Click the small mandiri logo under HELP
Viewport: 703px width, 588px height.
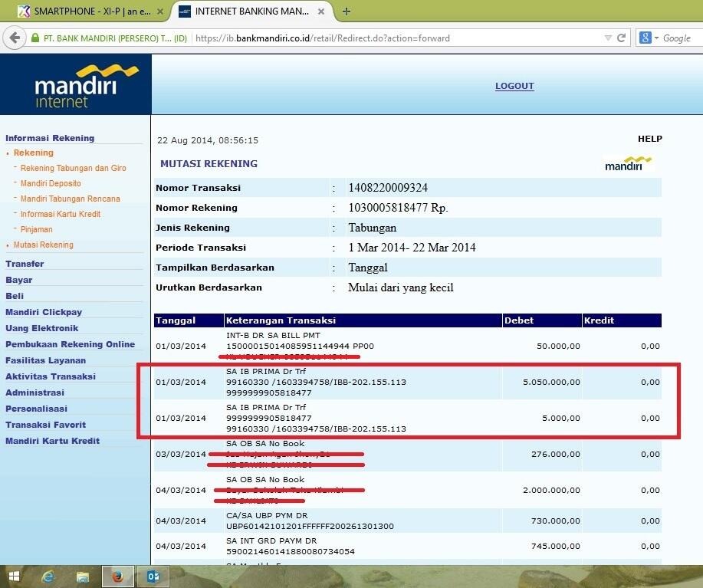point(628,164)
